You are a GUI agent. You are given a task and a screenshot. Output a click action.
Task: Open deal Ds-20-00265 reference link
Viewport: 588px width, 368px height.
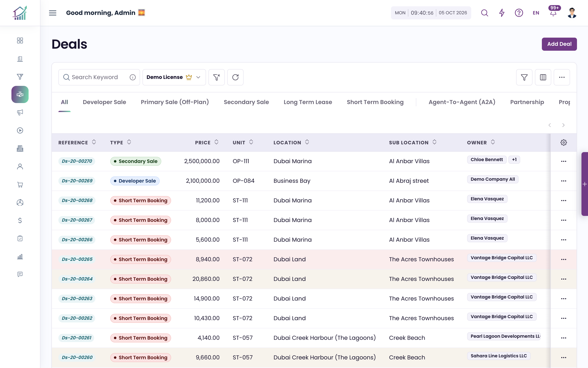pos(77,259)
